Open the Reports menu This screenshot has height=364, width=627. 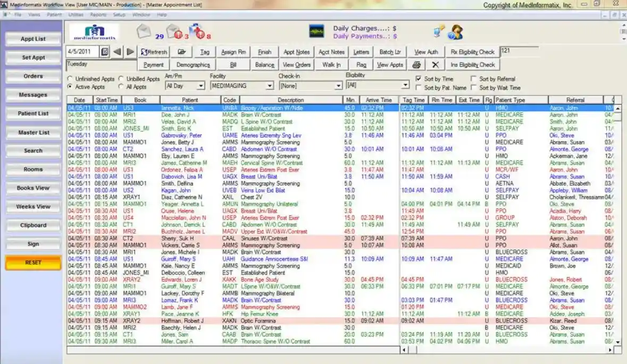tap(97, 14)
